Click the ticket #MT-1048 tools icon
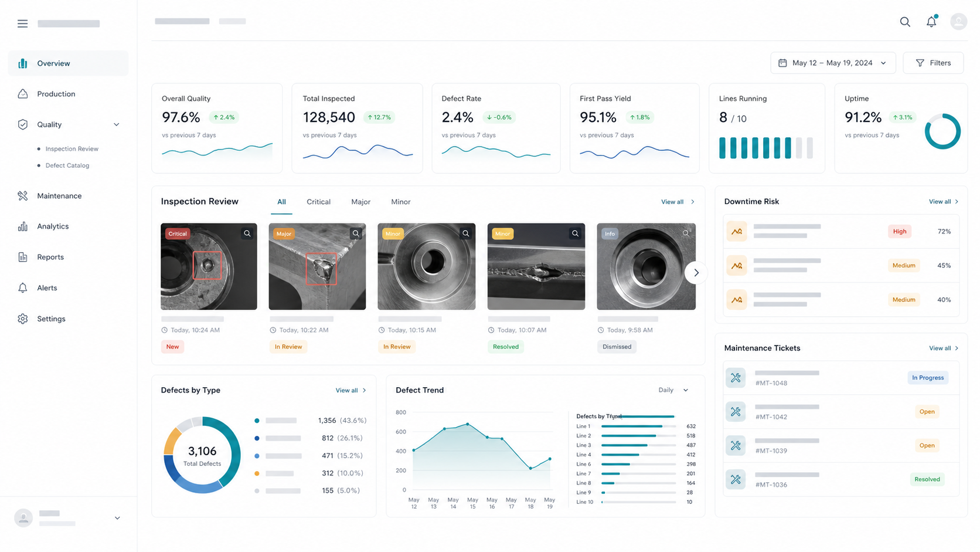This screenshot has height=552, width=980. point(736,378)
